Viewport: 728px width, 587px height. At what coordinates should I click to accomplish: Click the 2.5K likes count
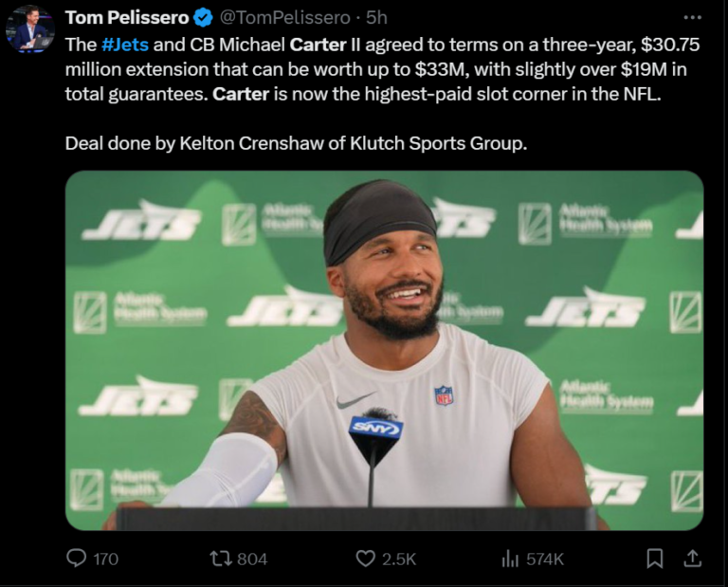tap(399, 559)
